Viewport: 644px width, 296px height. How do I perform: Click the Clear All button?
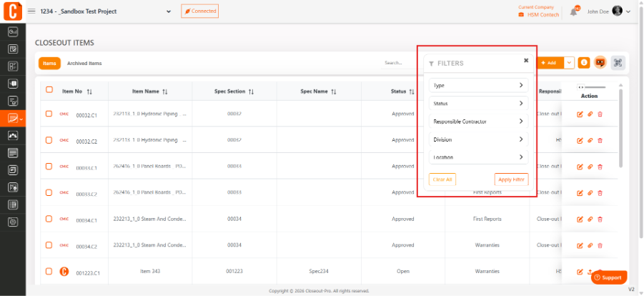[442, 179]
